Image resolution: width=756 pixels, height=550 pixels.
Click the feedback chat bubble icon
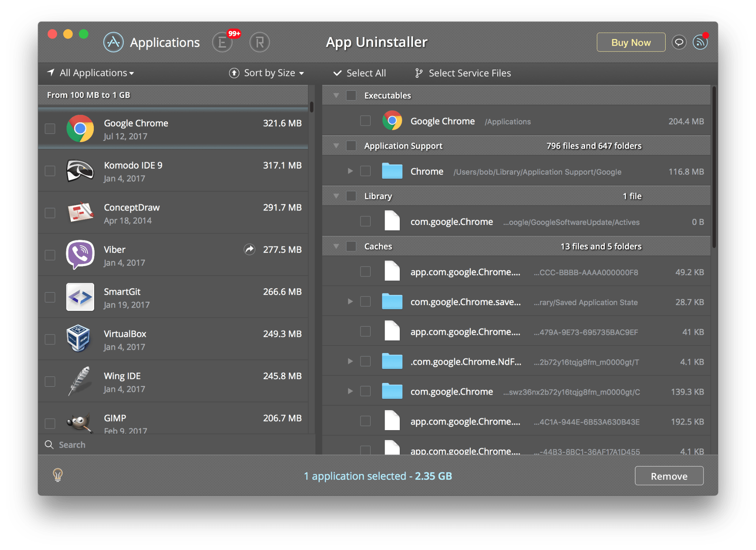[679, 42]
